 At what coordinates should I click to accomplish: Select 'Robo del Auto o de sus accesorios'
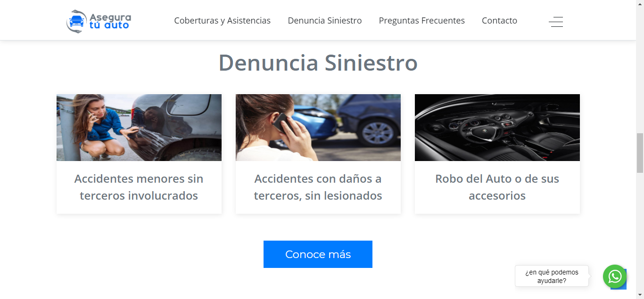coord(497,187)
